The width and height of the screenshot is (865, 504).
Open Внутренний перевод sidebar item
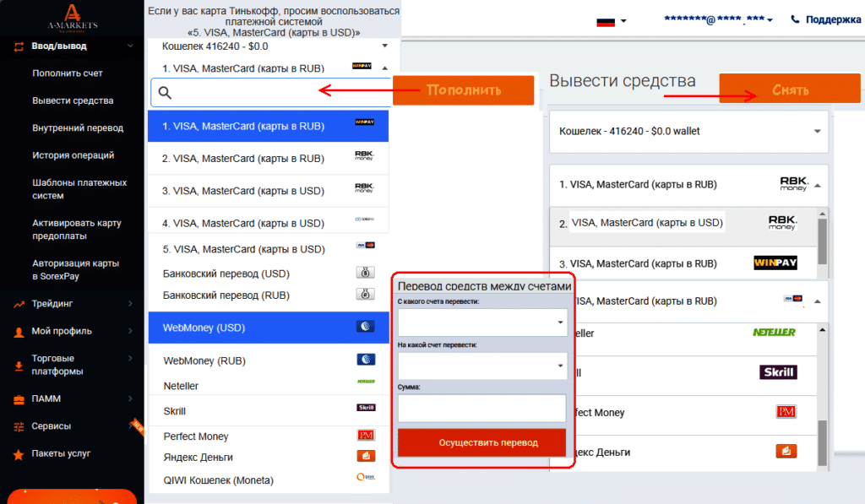tap(78, 128)
